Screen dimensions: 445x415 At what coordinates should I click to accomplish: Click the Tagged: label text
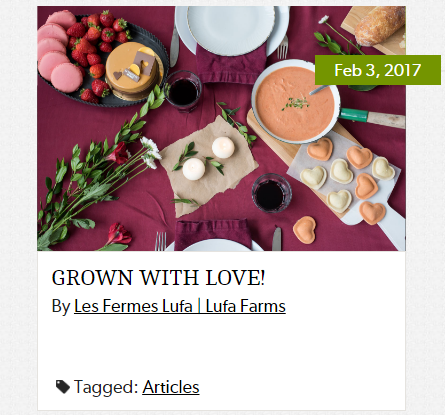pyautogui.click(x=106, y=387)
